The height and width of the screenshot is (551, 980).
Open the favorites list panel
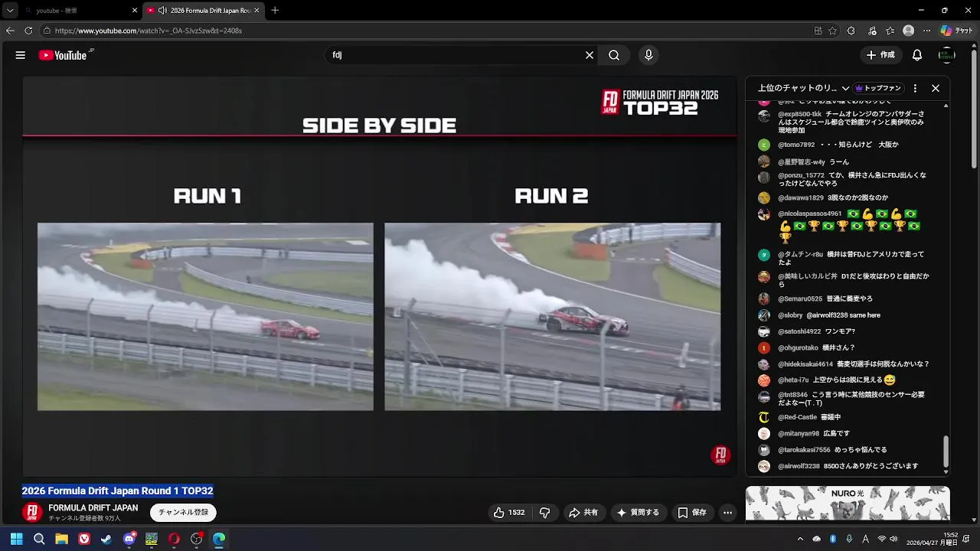[x=890, y=31]
